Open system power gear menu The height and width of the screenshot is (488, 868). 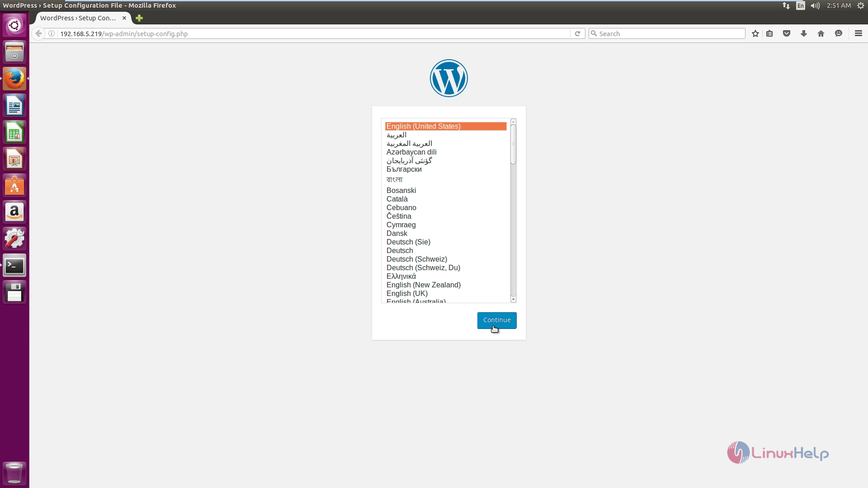[860, 5]
